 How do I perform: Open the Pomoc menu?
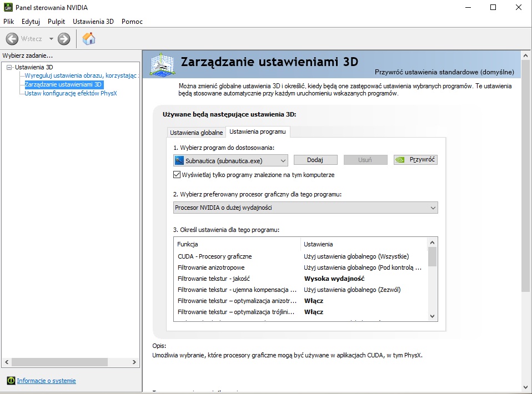[132, 21]
